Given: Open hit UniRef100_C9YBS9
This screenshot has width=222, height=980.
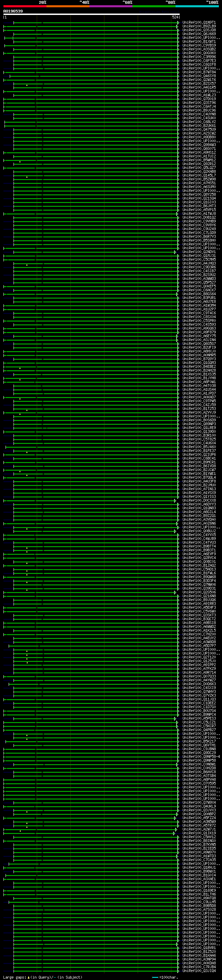Looking at the screenshot, I should pyautogui.click(x=199, y=45).
